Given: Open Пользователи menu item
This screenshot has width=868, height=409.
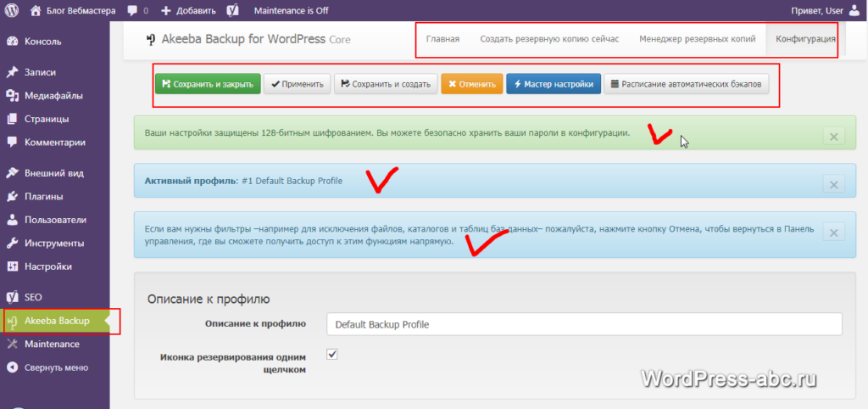Looking at the screenshot, I should [x=55, y=220].
